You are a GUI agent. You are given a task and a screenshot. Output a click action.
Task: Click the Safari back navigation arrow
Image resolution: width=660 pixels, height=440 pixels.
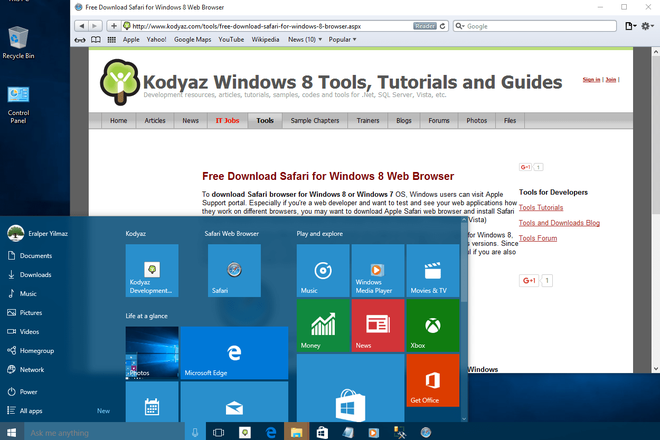(82, 26)
